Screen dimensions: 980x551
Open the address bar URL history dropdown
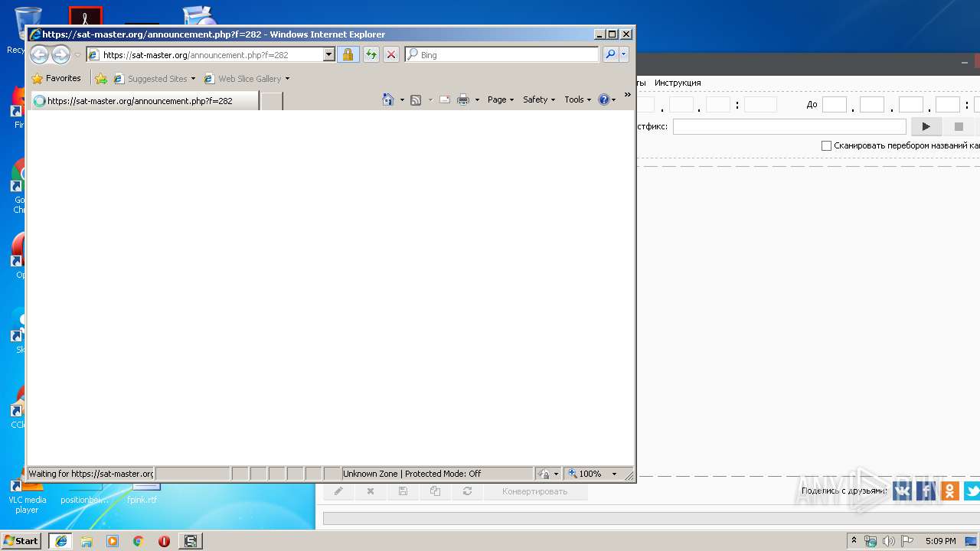click(x=329, y=54)
